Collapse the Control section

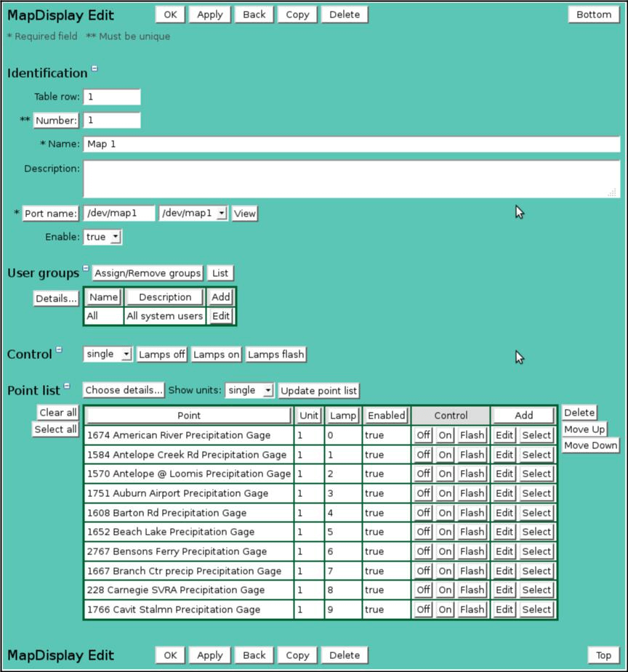tap(59, 349)
